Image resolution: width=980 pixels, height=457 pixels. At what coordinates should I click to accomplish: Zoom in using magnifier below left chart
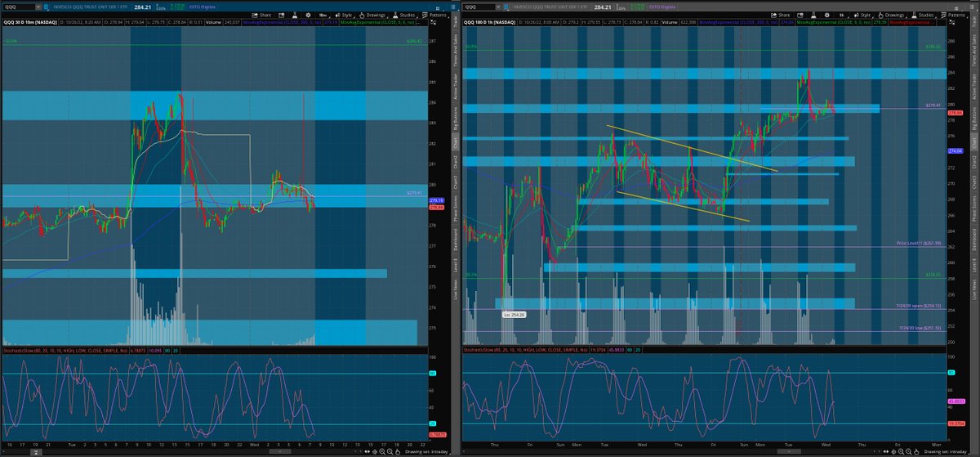(x=382, y=452)
